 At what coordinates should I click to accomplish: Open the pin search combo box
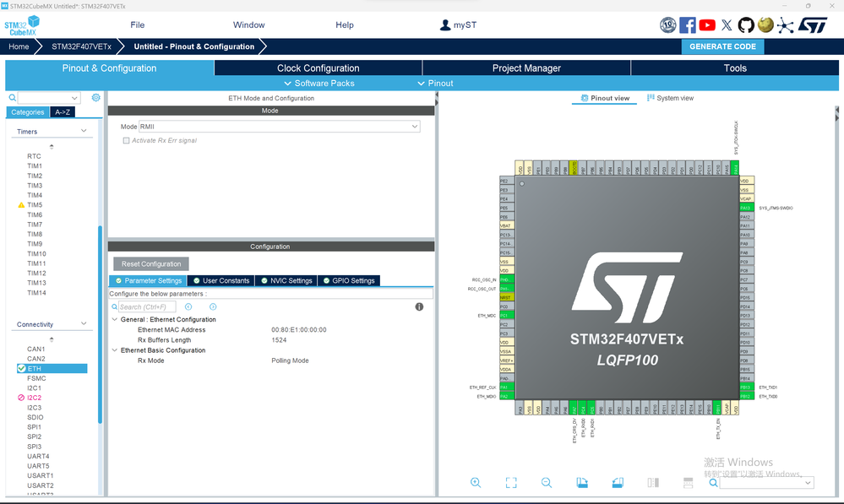pyautogui.click(x=766, y=483)
